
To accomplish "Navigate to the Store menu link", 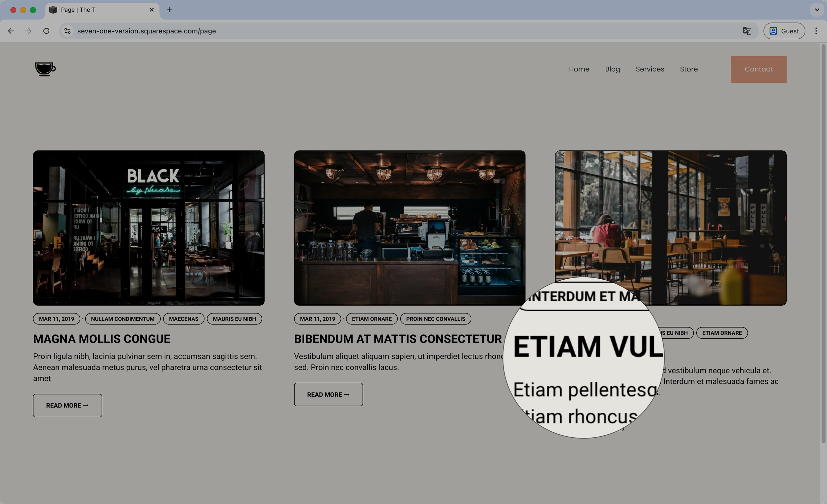I will [x=689, y=69].
